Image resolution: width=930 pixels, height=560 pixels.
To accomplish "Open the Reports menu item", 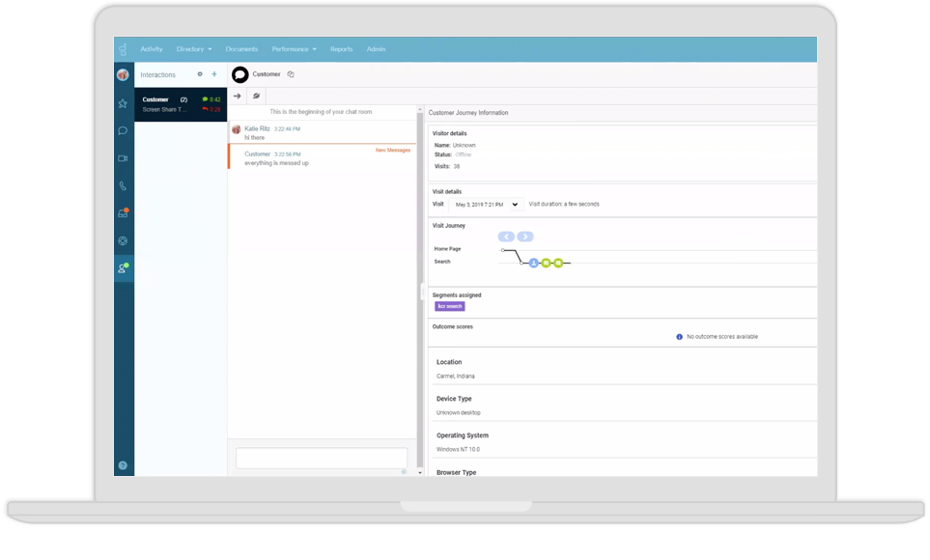I will (x=342, y=49).
